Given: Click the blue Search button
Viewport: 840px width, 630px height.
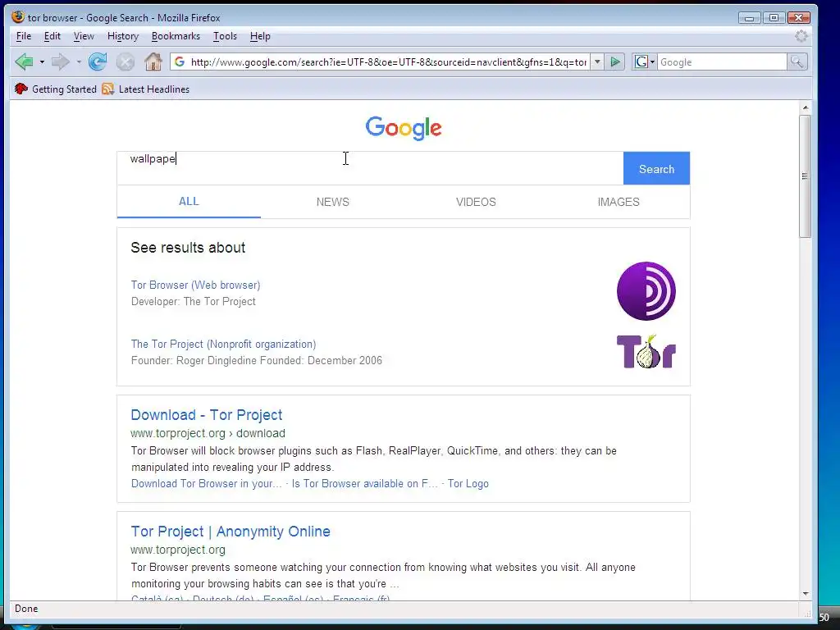Looking at the screenshot, I should (x=656, y=169).
